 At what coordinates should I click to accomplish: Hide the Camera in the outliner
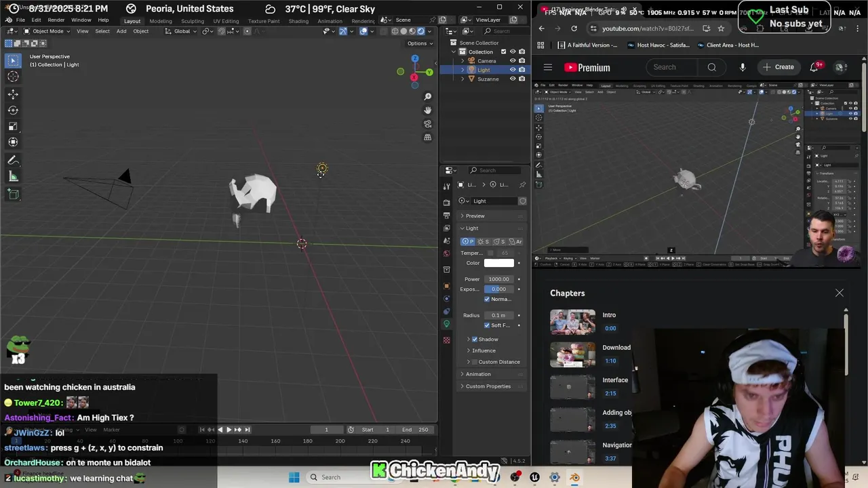(513, 60)
